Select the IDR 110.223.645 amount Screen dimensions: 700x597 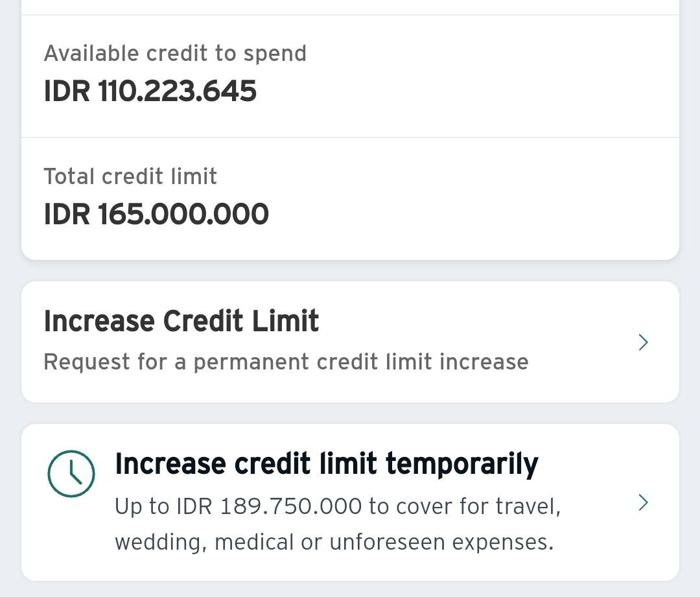(150, 91)
